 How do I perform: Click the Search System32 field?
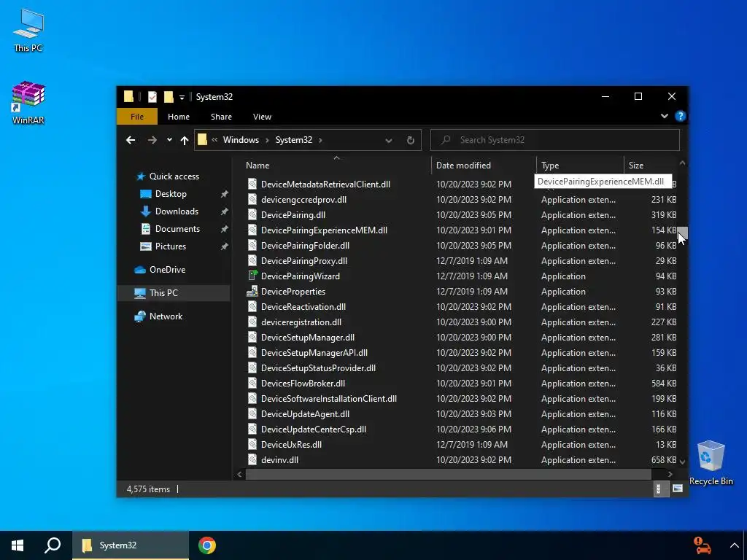click(555, 140)
